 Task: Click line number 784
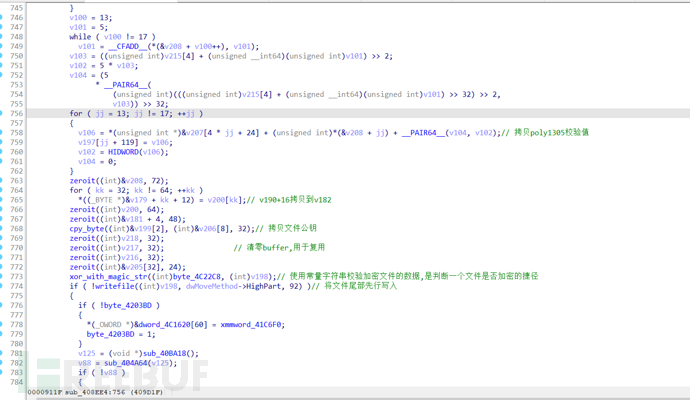click(x=16, y=382)
